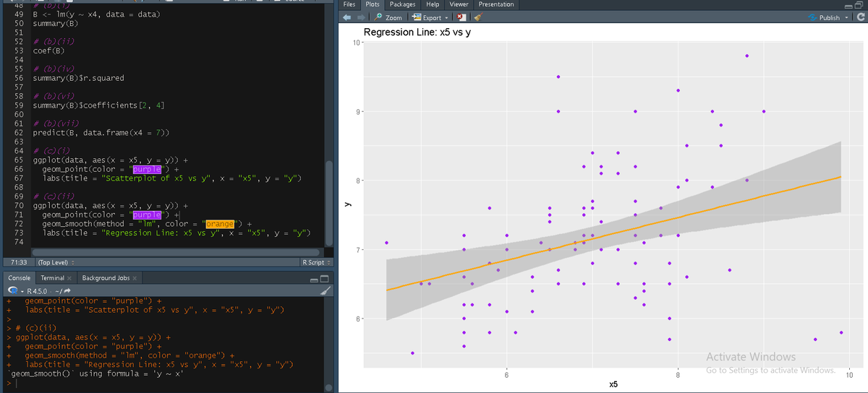Switch to the Terminal tab
868x393 pixels.
(x=52, y=277)
